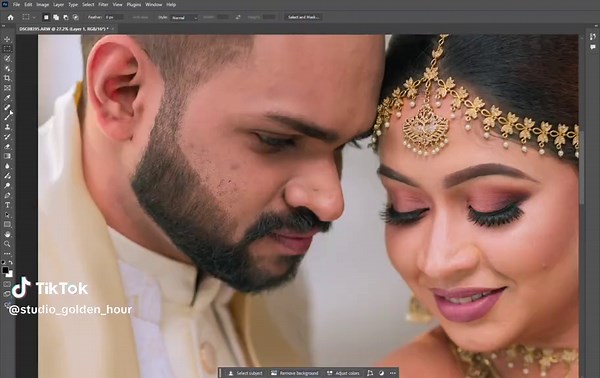Image resolution: width=600 pixels, height=378 pixels.
Task: Open the Marquee tool preset picker
Action: 28,17
